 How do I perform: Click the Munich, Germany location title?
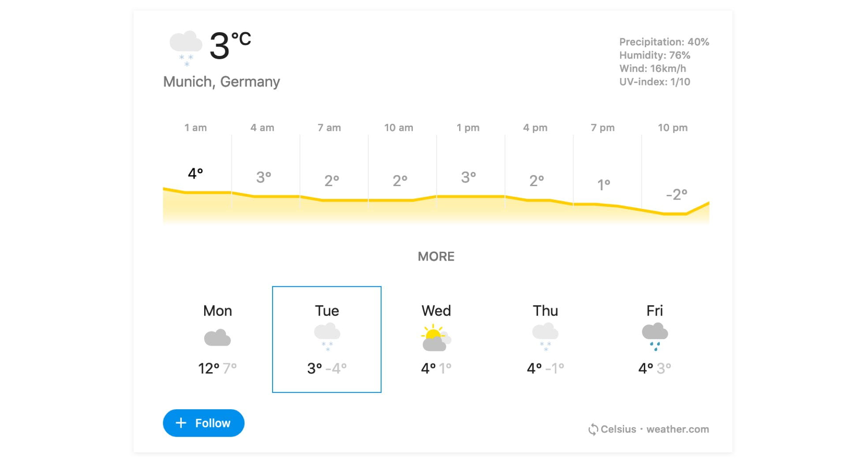[222, 82]
